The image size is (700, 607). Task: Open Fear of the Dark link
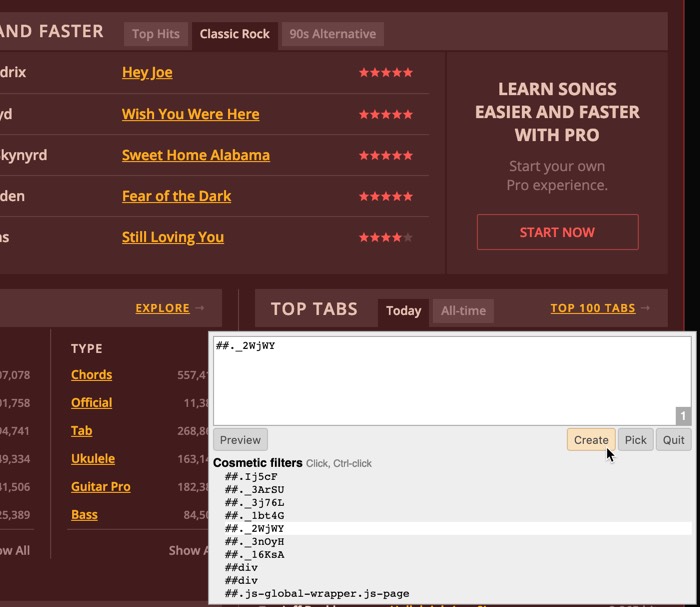point(176,196)
